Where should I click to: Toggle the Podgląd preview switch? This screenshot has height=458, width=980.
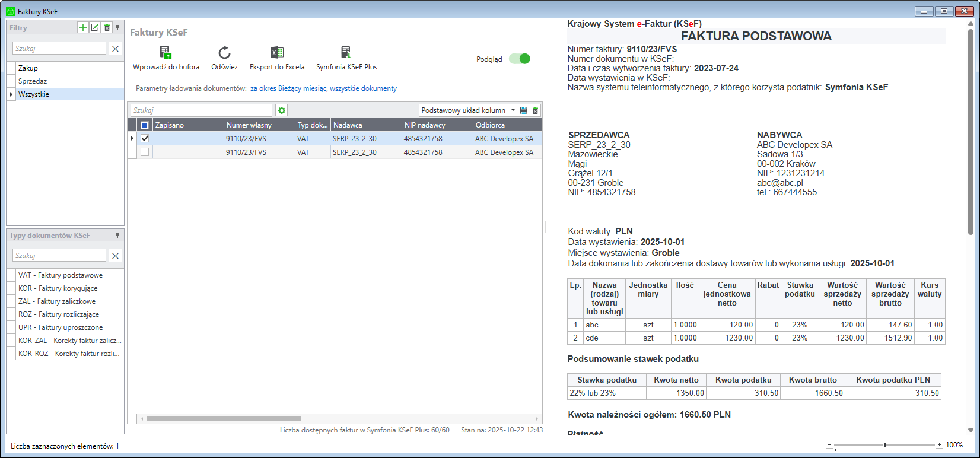tap(520, 59)
